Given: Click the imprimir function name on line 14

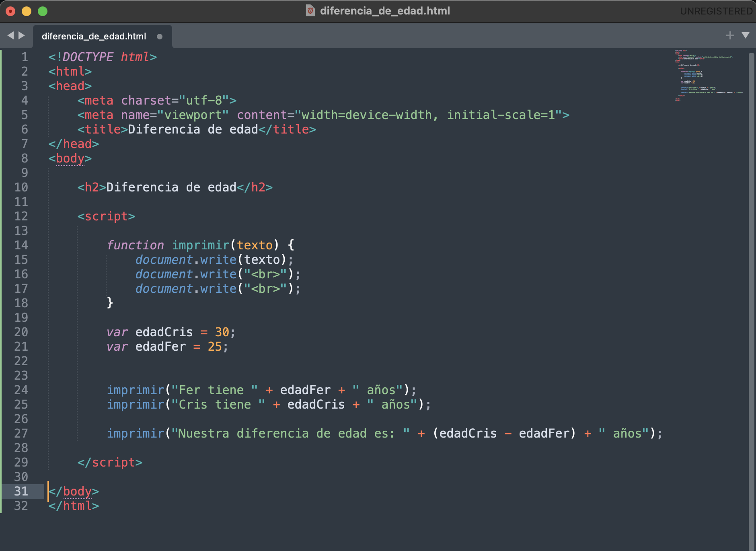Looking at the screenshot, I should 200,245.
